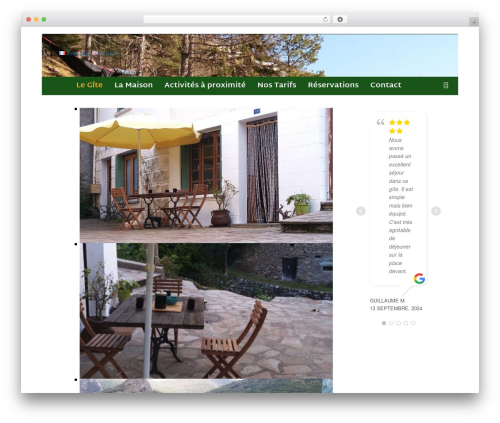Screen dimensions: 500x423
Task: Select the fourth review pagination dot
Action: pos(406,323)
